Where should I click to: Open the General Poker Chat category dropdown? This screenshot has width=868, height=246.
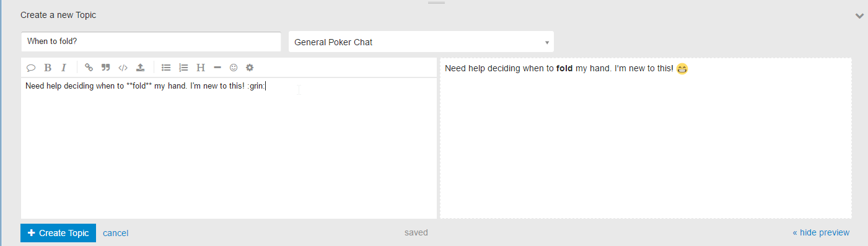[x=421, y=42]
